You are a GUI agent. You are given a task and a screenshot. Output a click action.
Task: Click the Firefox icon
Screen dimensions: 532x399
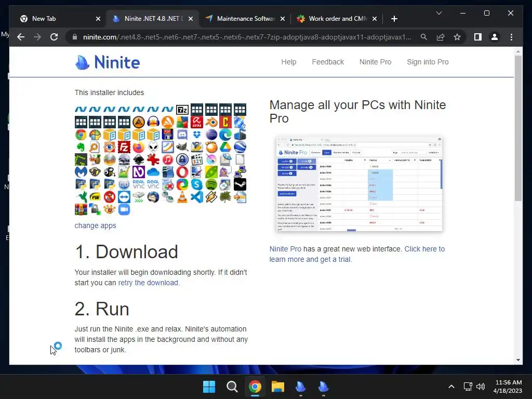tap(139, 147)
